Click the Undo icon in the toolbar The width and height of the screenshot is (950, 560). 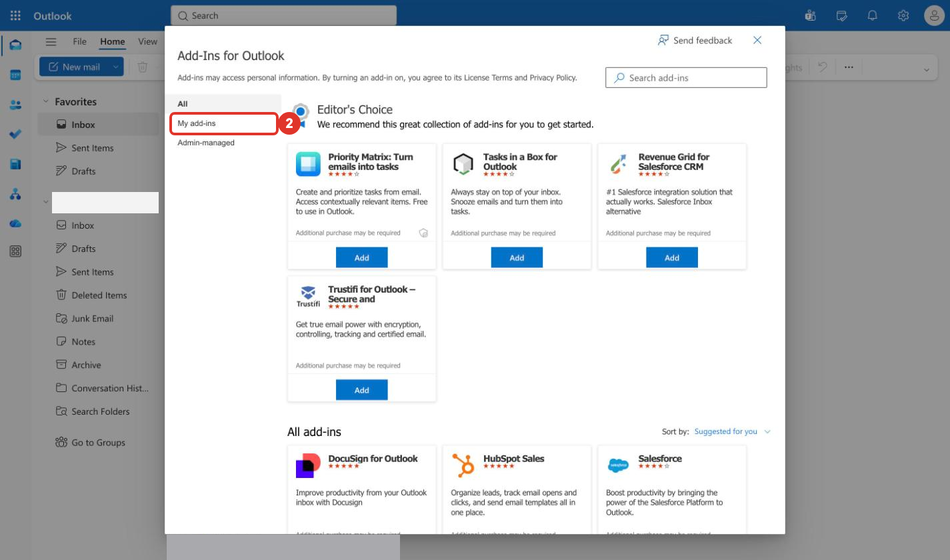tap(823, 67)
